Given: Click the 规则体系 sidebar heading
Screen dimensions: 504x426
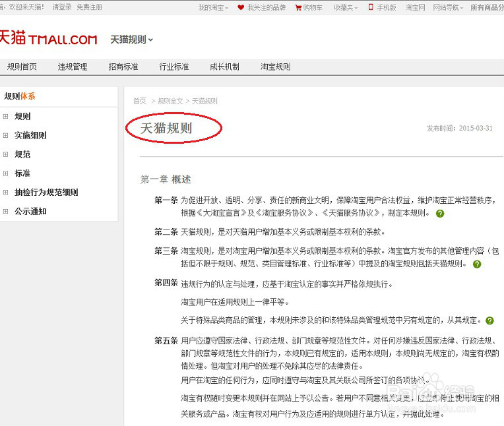Looking at the screenshot, I should pyautogui.click(x=20, y=96).
